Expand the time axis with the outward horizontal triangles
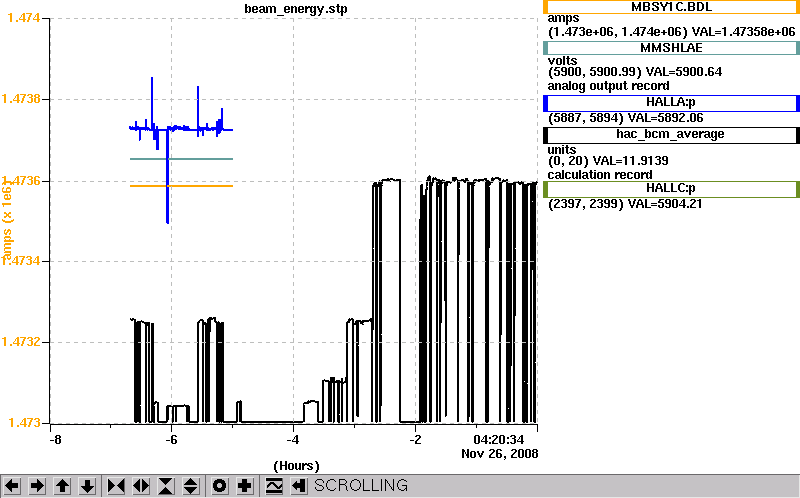Image resolution: width=800 pixels, height=498 pixels. point(141,486)
